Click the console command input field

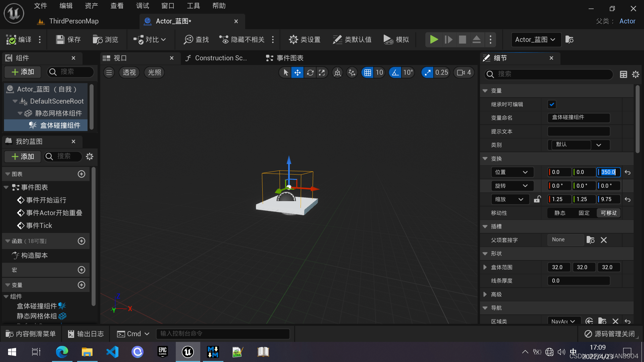223,334
